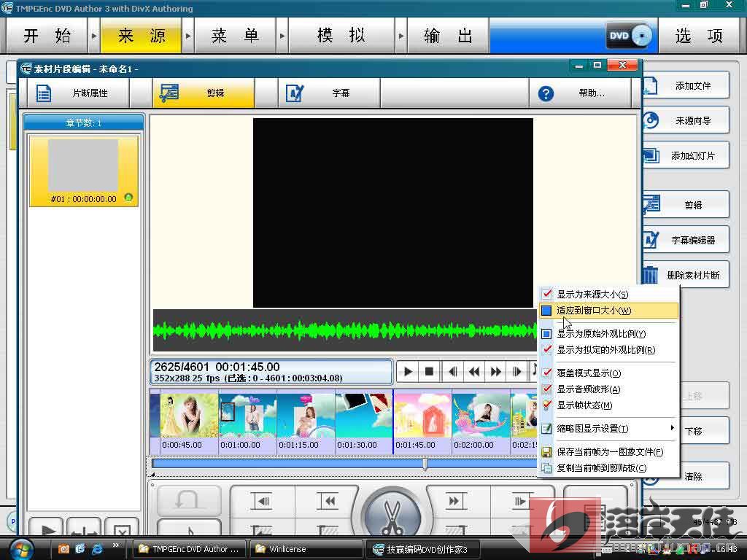Click the undo return arrow button

tap(189, 500)
